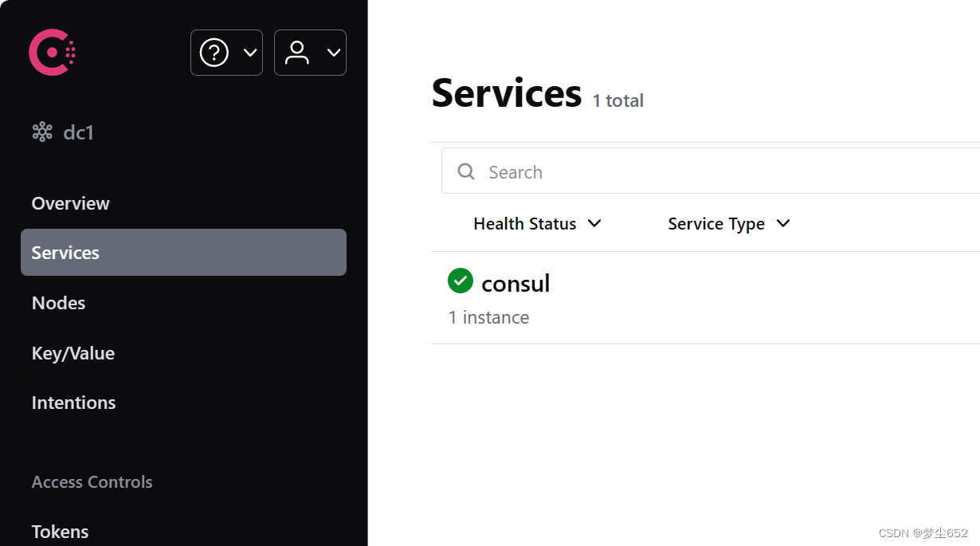Open the consul service details

point(515,283)
